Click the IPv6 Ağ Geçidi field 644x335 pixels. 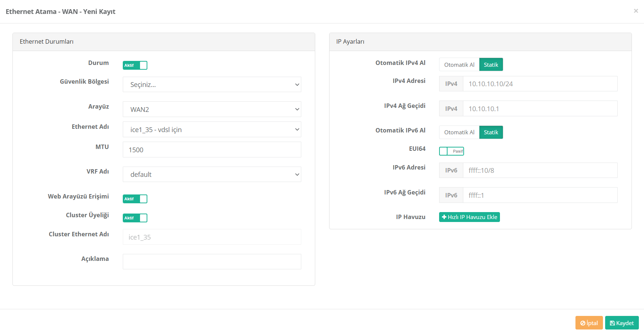coord(540,195)
